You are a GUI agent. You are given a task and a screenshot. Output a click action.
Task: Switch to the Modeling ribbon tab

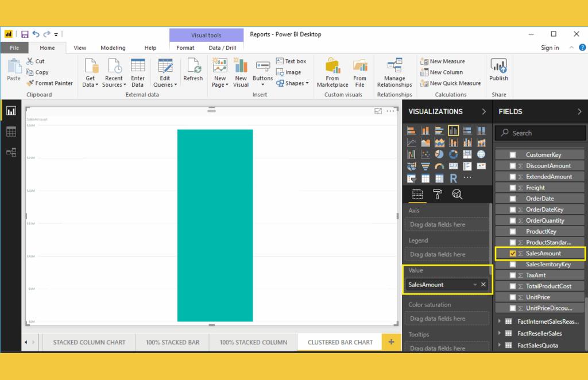pyautogui.click(x=113, y=48)
